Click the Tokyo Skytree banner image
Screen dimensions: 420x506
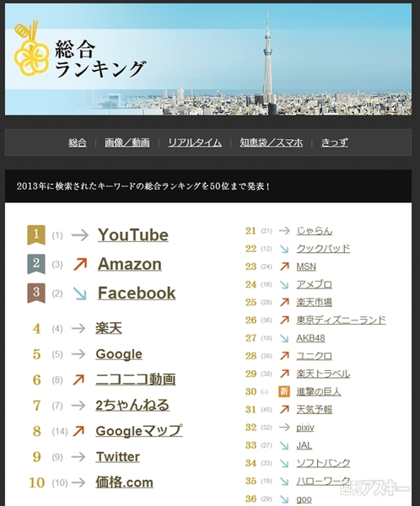click(x=208, y=59)
